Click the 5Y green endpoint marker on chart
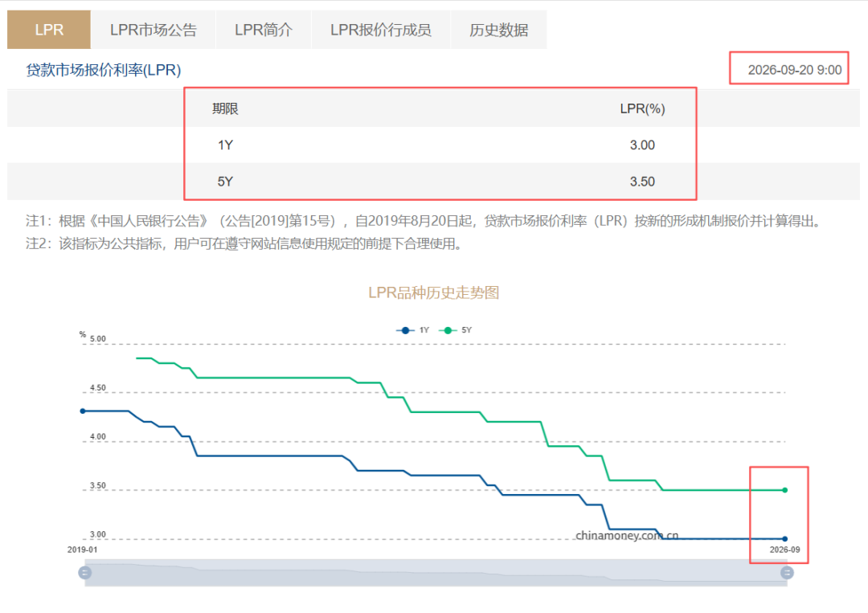The height and width of the screenshot is (613, 868). (x=785, y=490)
